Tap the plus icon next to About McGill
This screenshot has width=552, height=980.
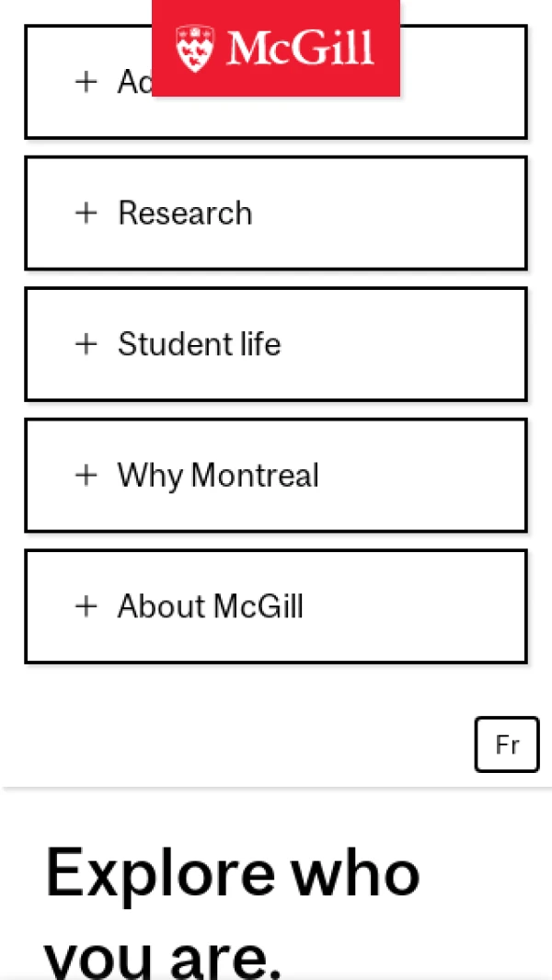(x=86, y=605)
